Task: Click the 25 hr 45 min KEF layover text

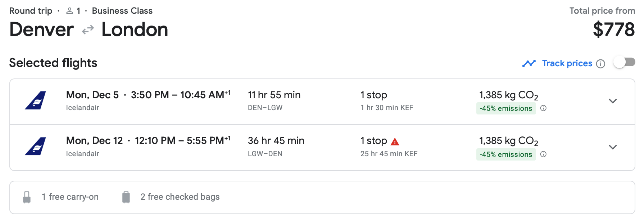Action: [x=389, y=154]
